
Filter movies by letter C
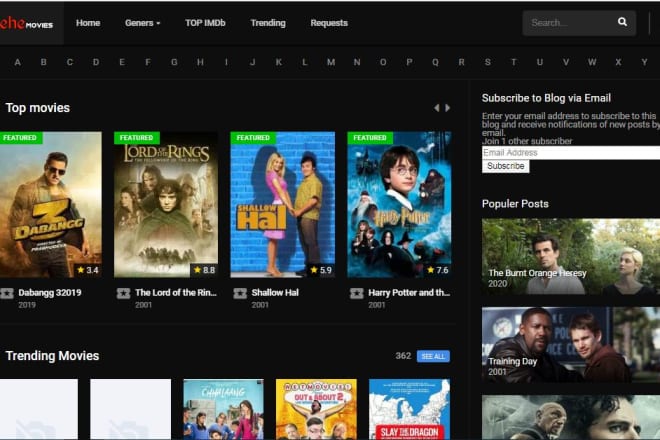point(70,62)
